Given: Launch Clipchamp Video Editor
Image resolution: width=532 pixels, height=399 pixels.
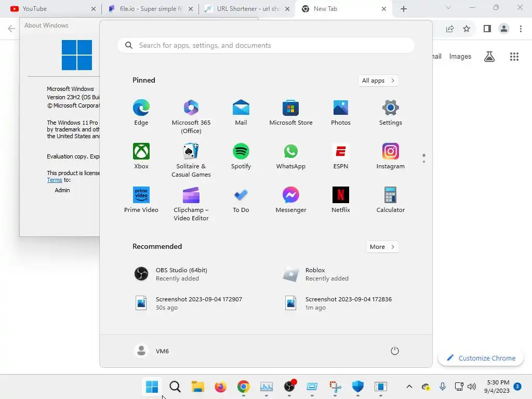Looking at the screenshot, I should [x=191, y=204].
